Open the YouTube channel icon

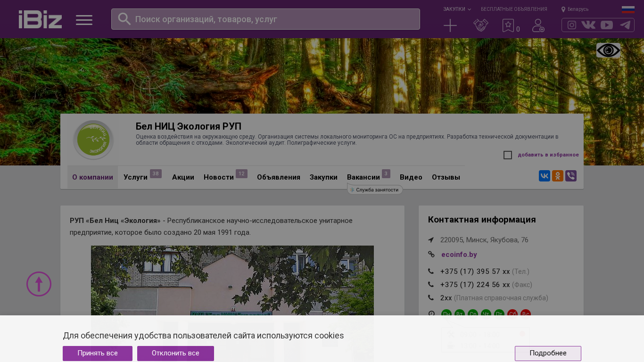tap(607, 25)
